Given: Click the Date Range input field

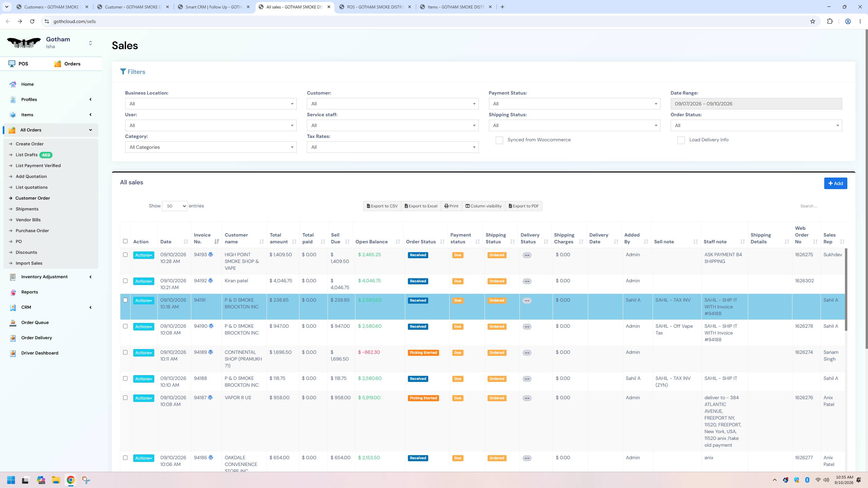Looking at the screenshot, I should pyautogui.click(x=756, y=104).
